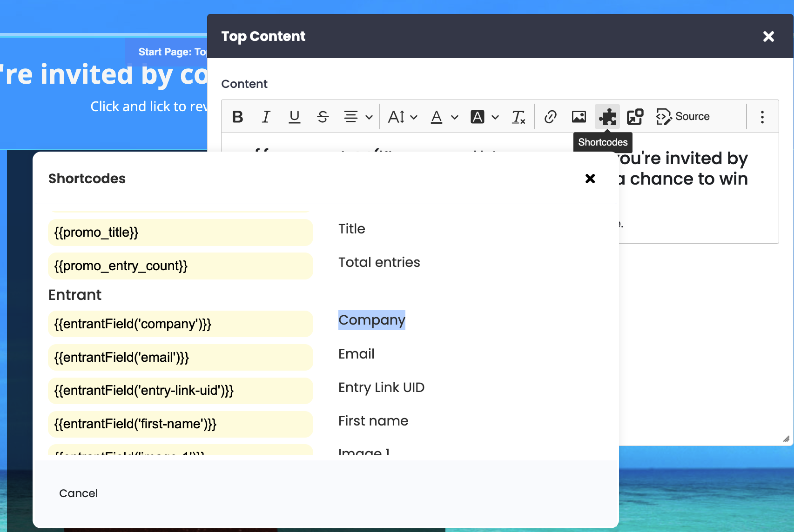The image size is (794, 532).
Task: Close the Shortcodes panel
Action: click(x=590, y=179)
